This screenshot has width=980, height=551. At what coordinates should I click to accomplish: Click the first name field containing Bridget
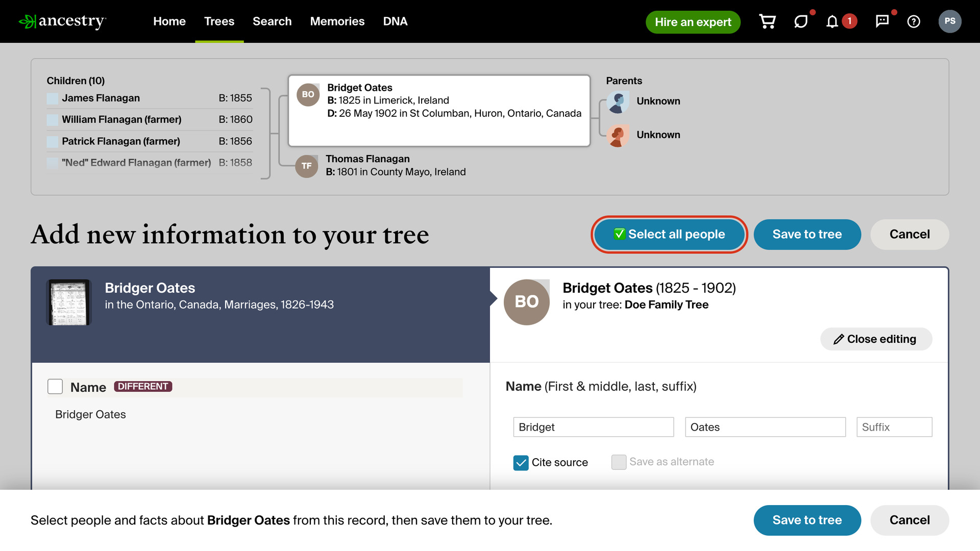(593, 427)
